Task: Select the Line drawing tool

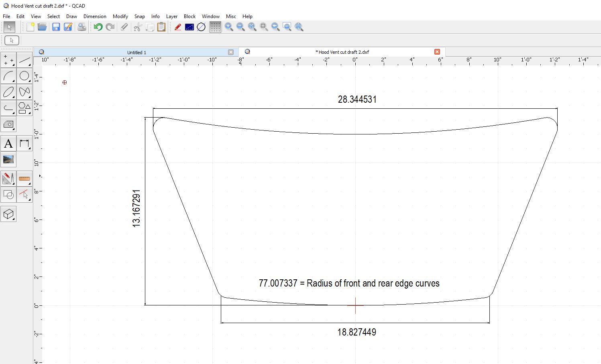Action: tap(24, 60)
